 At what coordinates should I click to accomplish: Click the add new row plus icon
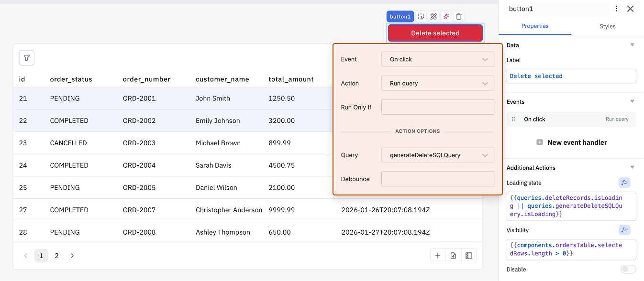coord(437,256)
